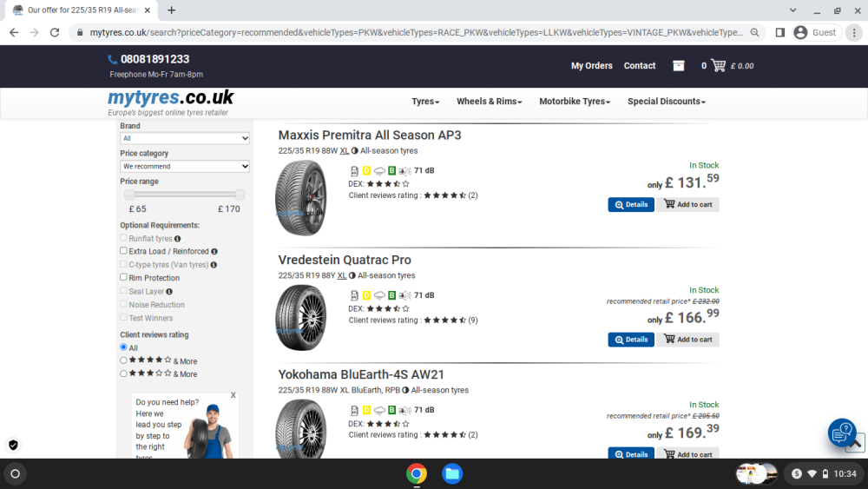The width and height of the screenshot is (868, 489).
Task: Open the Contact page link
Action: click(x=640, y=65)
